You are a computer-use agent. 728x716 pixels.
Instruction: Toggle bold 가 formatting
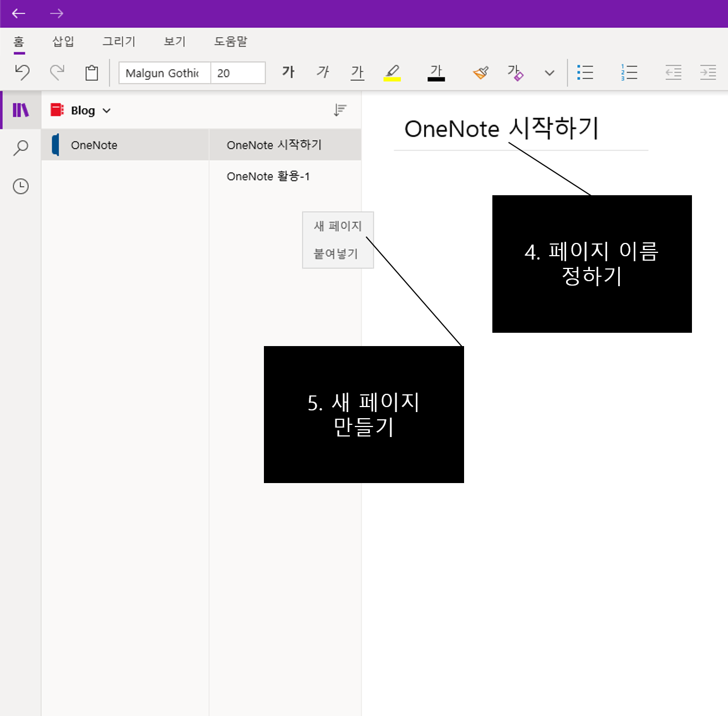[288, 72]
